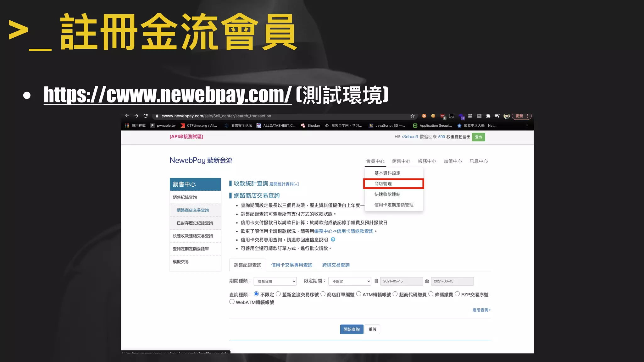Viewport: 644px width, 362px height.
Task: Open 已封存歷史紀錄查詢 in the sidebar
Action: [x=195, y=223]
